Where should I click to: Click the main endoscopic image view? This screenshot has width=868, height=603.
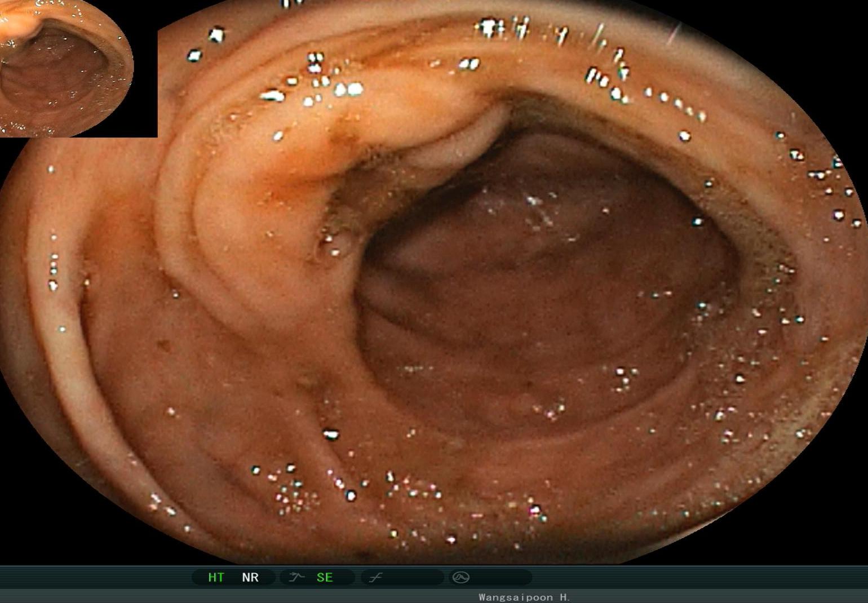coord(434,282)
